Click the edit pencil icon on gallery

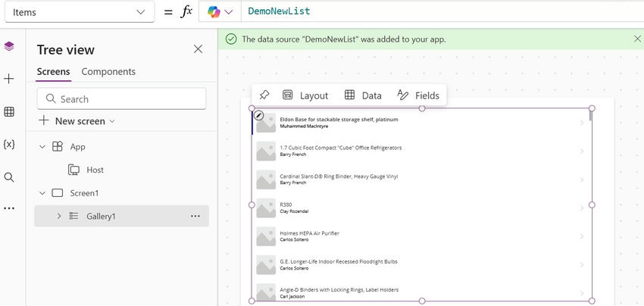point(258,115)
